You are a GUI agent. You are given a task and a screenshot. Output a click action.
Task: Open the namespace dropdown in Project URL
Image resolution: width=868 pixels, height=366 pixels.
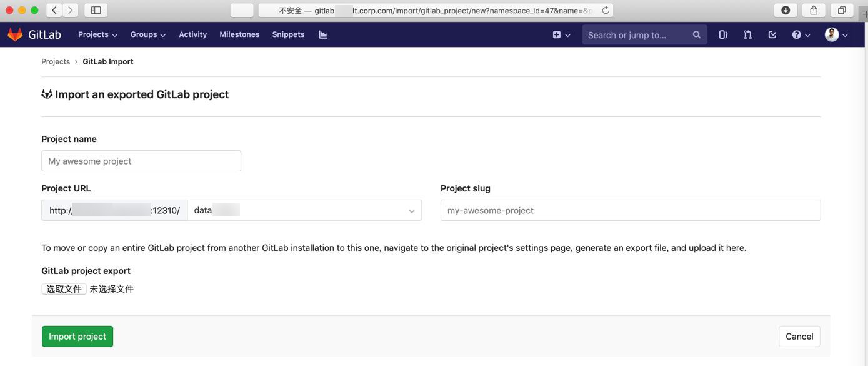click(x=304, y=210)
